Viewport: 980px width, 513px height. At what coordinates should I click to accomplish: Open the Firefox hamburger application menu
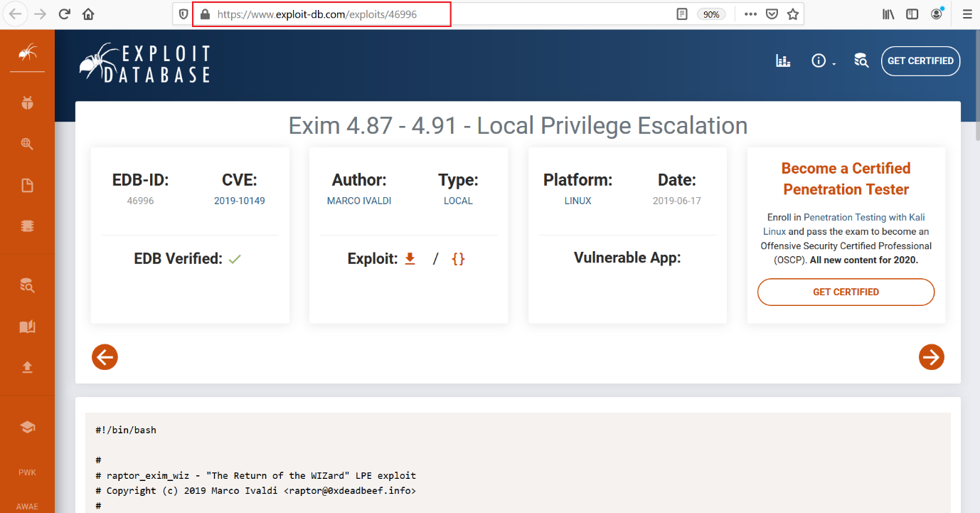[x=967, y=14]
